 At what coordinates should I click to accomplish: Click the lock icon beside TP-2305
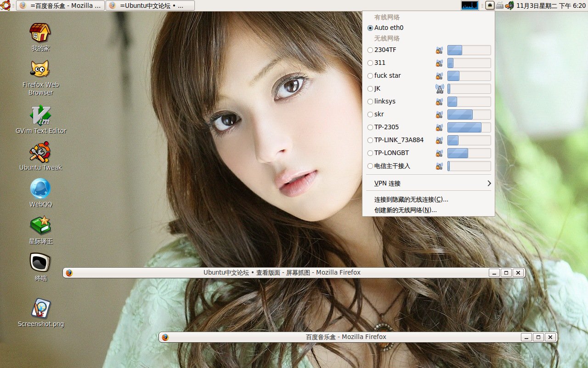click(x=440, y=127)
